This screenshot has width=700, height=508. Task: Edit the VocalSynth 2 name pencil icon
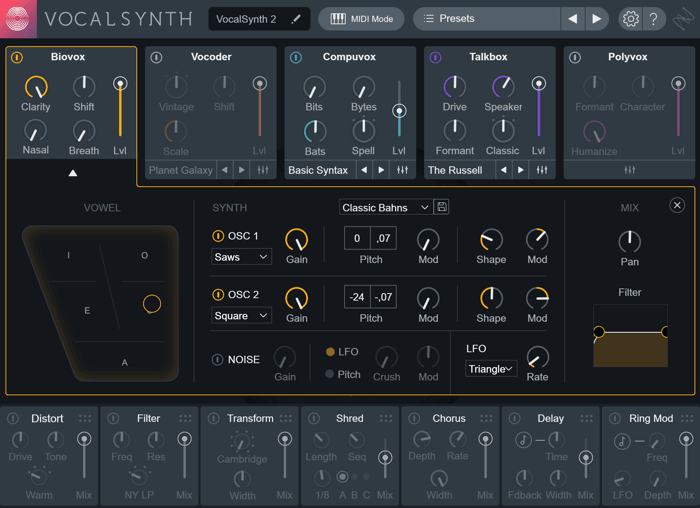click(x=296, y=19)
